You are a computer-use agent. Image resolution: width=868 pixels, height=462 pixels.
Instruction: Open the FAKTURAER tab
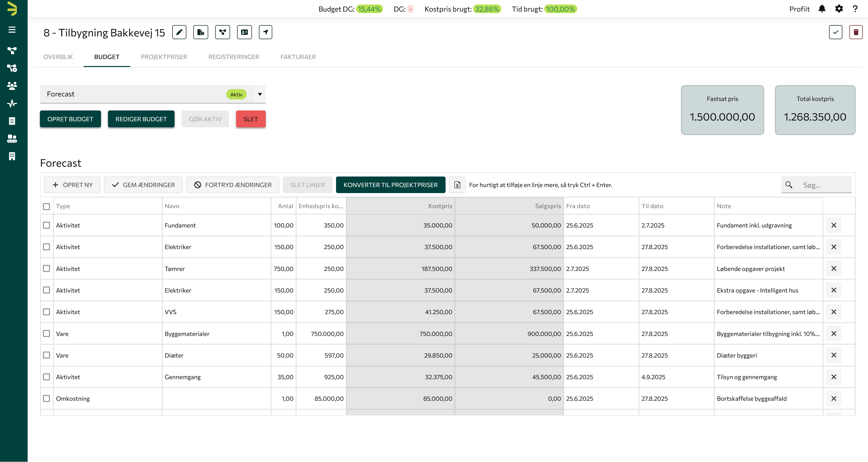(x=298, y=57)
